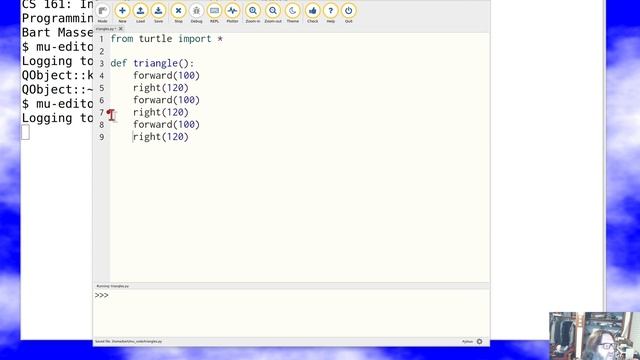Image resolution: width=640 pixels, height=360 pixels.
Task: Place cursor on line 8 forward(100)
Action: click(x=166, y=124)
